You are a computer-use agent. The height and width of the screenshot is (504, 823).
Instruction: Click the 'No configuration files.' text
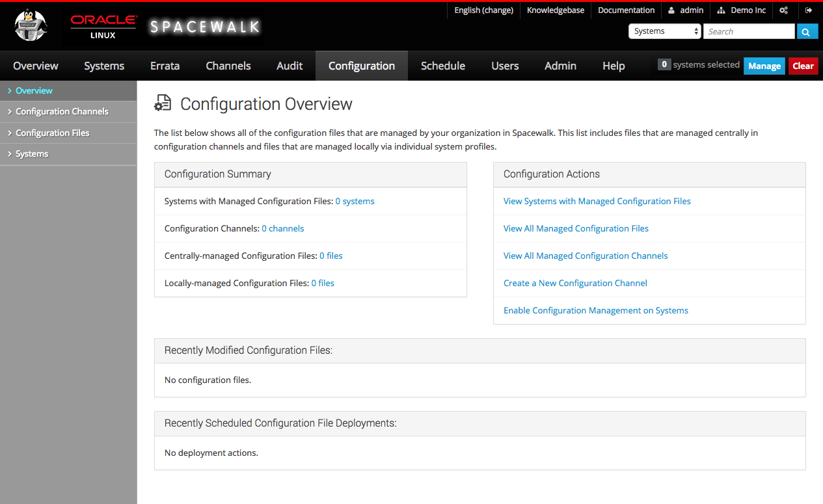pyautogui.click(x=208, y=380)
